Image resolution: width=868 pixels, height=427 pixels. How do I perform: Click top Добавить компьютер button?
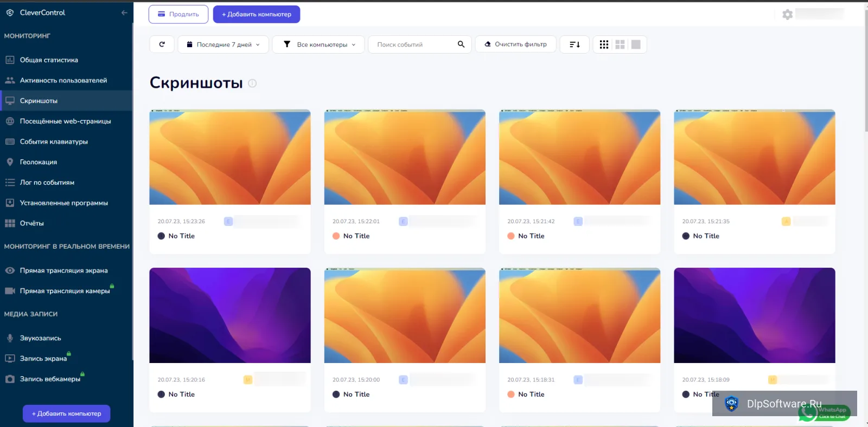tap(257, 14)
